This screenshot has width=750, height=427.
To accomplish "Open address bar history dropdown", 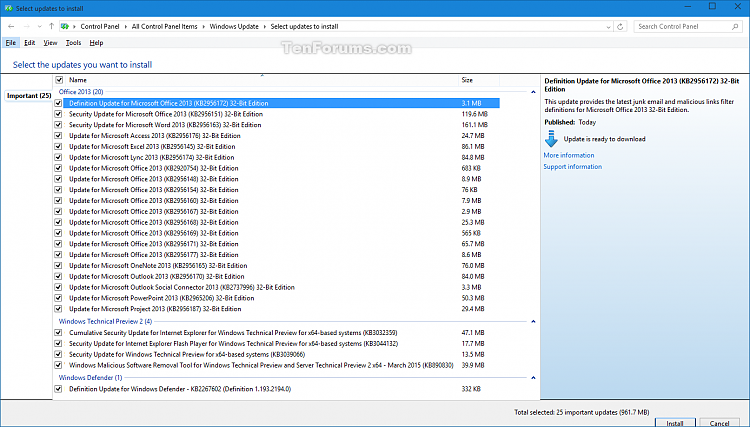I will tap(608, 27).
